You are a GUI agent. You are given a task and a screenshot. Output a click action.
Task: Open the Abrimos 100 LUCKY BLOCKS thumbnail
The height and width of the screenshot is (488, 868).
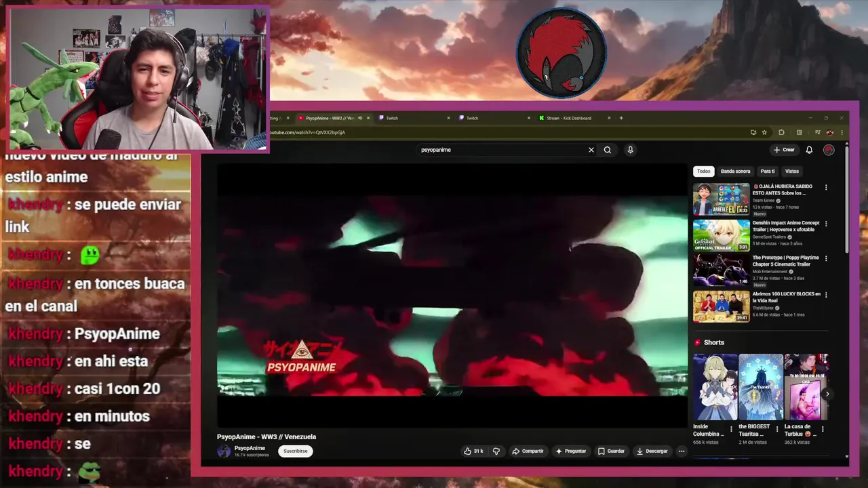point(721,306)
